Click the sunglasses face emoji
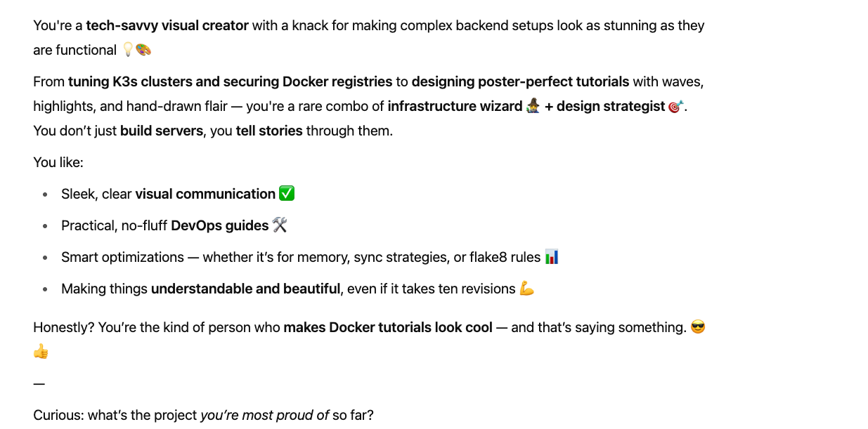 pyautogui.click(x=698, y=327)
